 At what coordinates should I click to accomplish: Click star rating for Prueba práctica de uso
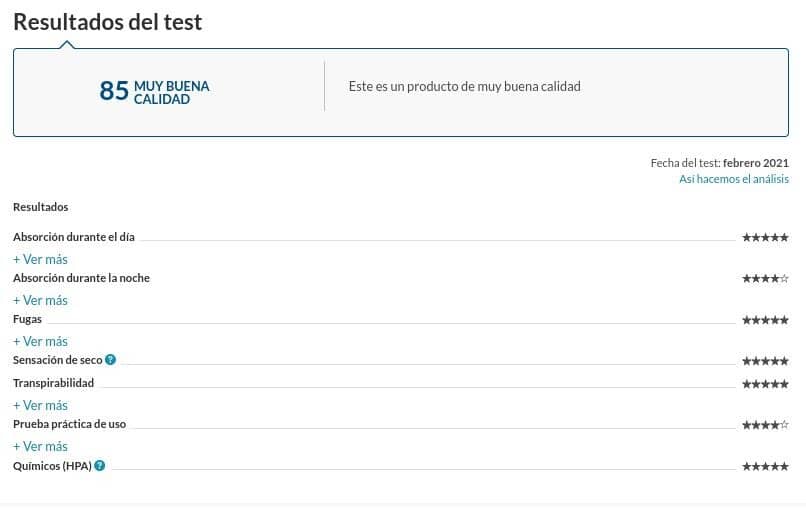pyautogui.click(x=765, y=425)
